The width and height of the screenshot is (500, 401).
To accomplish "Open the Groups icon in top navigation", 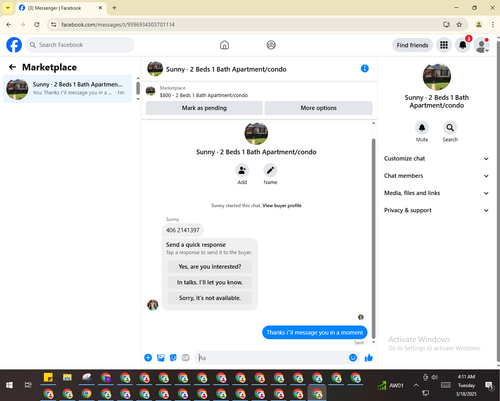I will tap(271, 45).
